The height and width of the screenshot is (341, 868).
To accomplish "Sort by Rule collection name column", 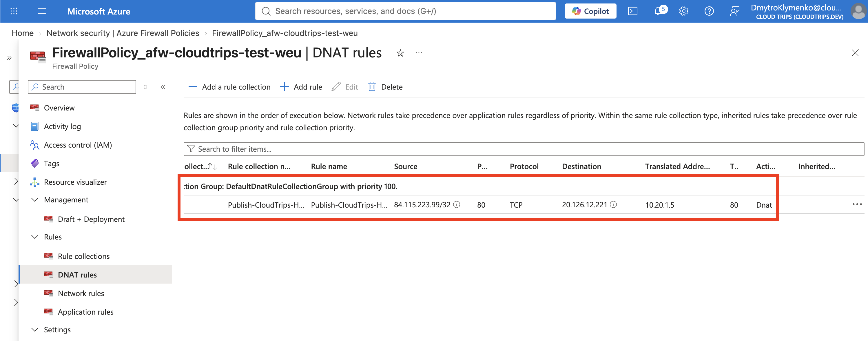I will [x=259, y=167].
